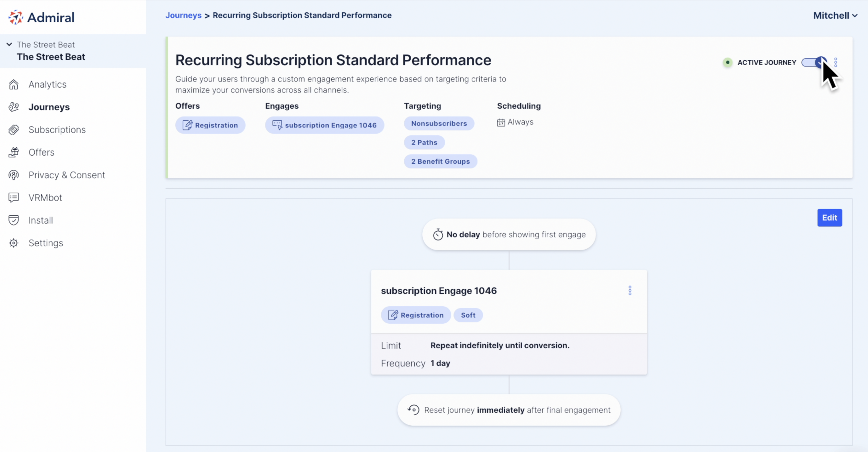Open Analytics in the sidebar

tap(48, 84)
